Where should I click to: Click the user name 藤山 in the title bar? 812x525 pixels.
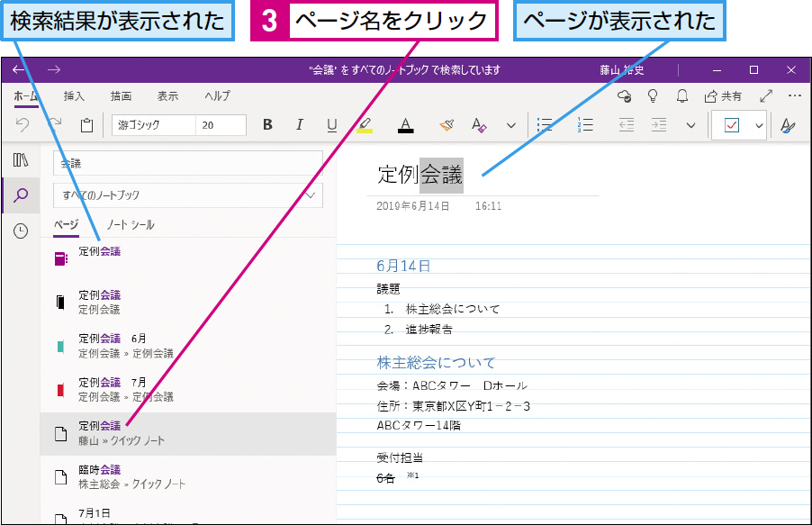tap(621, 70)
